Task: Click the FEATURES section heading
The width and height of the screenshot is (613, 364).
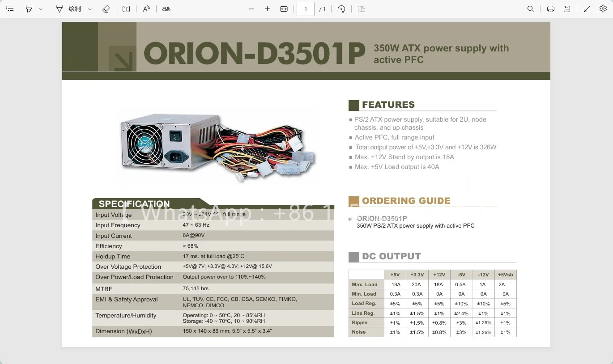Action: coord(388,105)
